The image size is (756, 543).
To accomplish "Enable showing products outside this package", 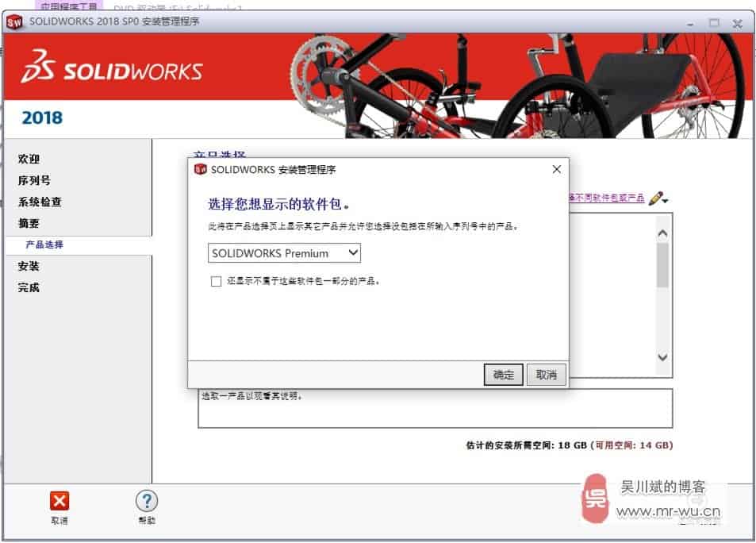I will point(216,281).
